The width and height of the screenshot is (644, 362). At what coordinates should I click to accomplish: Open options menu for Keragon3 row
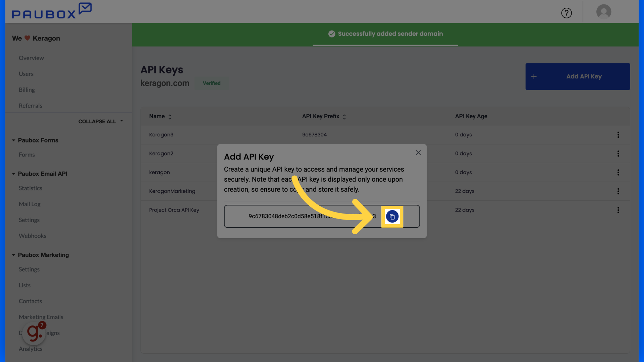(618, 135)
